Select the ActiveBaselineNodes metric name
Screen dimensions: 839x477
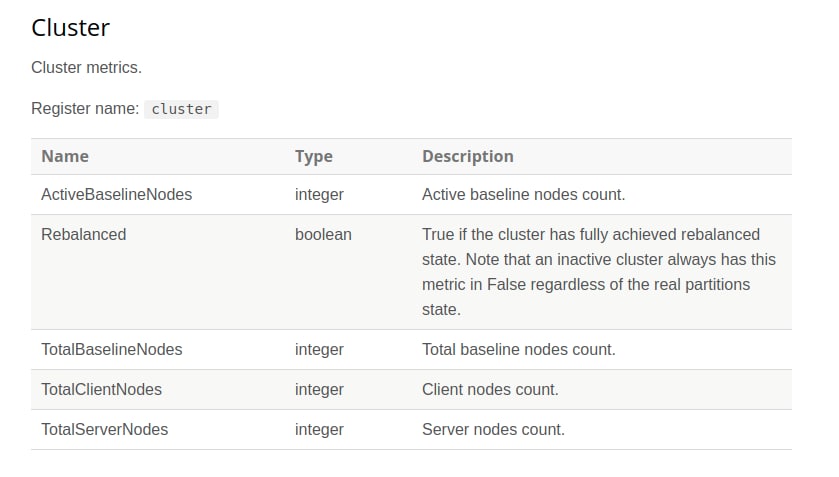[x=117, y=194]
